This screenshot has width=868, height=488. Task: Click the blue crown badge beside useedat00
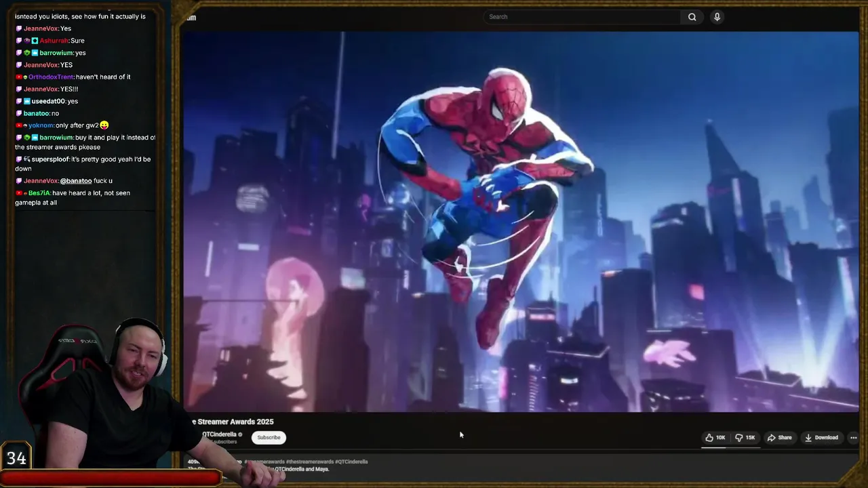[26, 102]
